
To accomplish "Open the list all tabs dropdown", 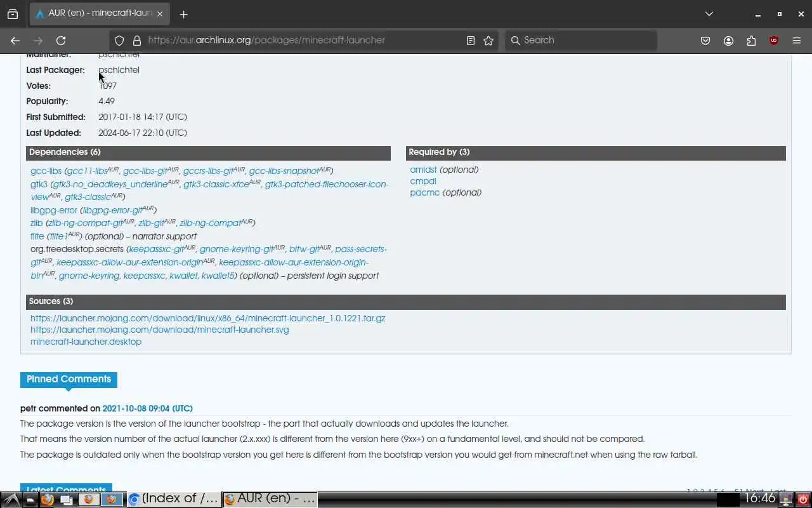I will tap(709, 13).
